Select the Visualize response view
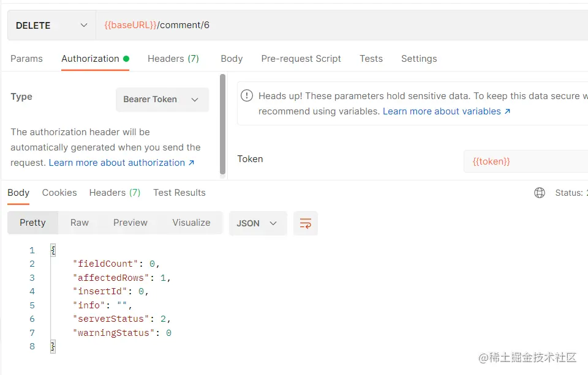This screenshot has width=588, height=375. click(x=191, y=223)
